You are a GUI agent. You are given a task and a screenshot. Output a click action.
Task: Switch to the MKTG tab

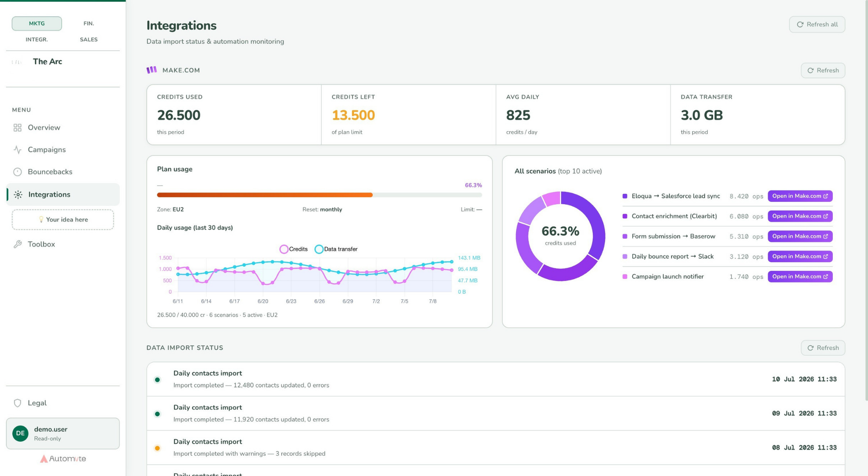click(x=37, y=23)
